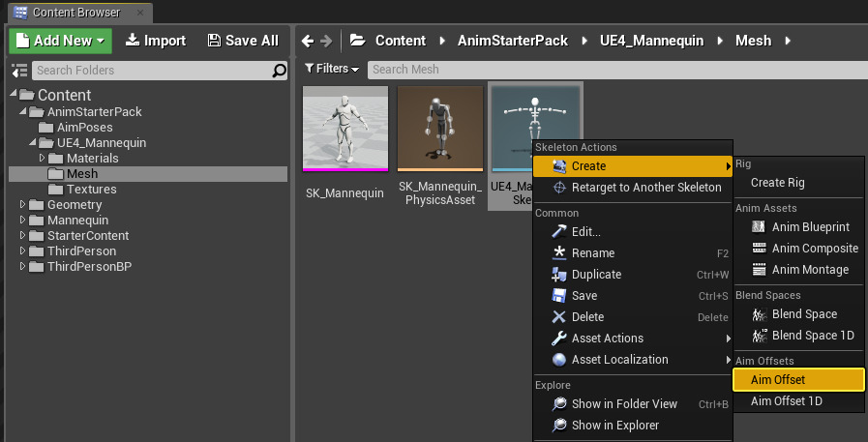This screenshot has height=442, width=868.
Task: Open the Add New dropdown
Action: point(60,41)
